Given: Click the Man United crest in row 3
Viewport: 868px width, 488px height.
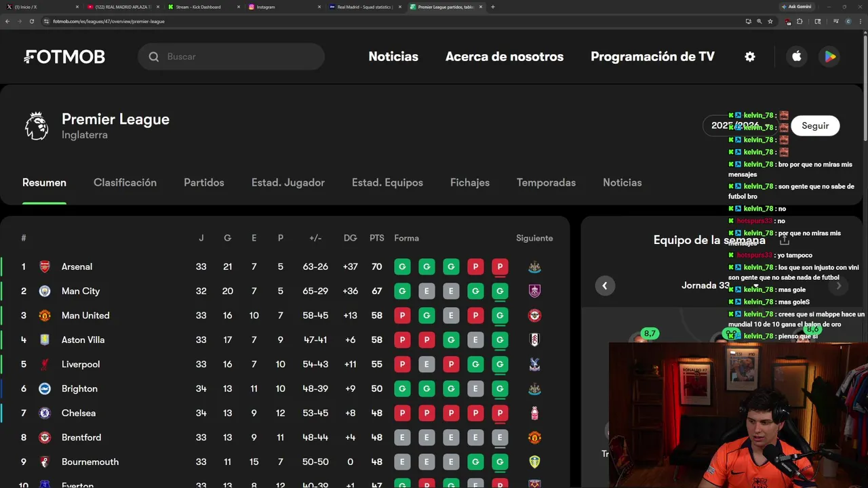Looking at the screenshot, I should point(45,316).
